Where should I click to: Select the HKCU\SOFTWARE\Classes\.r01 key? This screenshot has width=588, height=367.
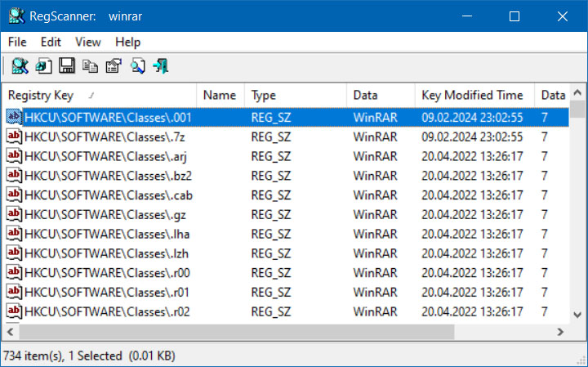click(x=107, y=293)
